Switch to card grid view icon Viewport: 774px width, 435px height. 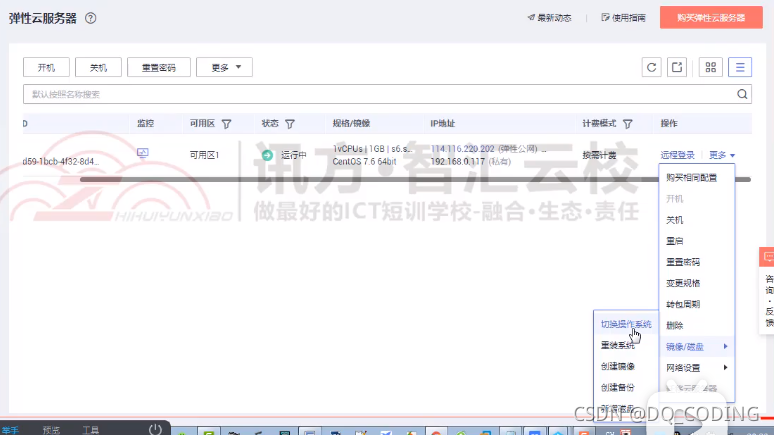(711, 67)
